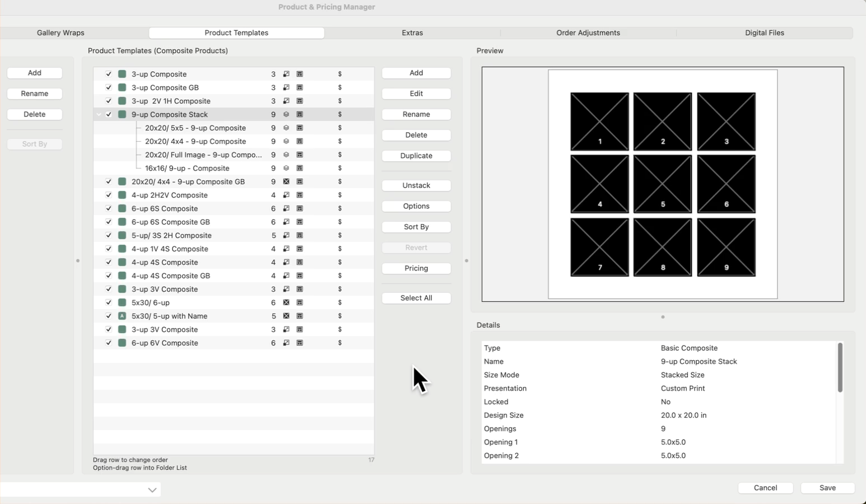The width and height of the screenshot is (866, 504).
Task: Click the 'A' text icon on 5x30/ 5-up with Name
Action: tap(122, 316)
